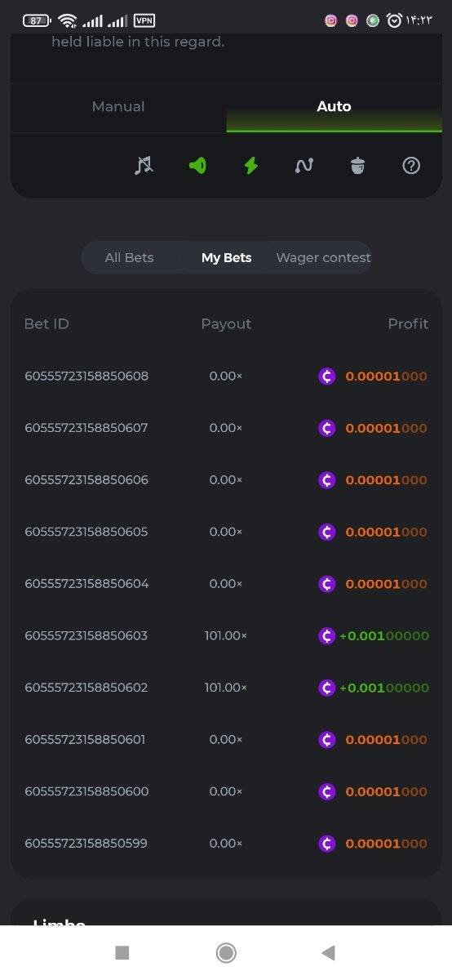The image size is (452, 980).
Task: Click coin icon on bet 850602 row
Action: [327, 688]
